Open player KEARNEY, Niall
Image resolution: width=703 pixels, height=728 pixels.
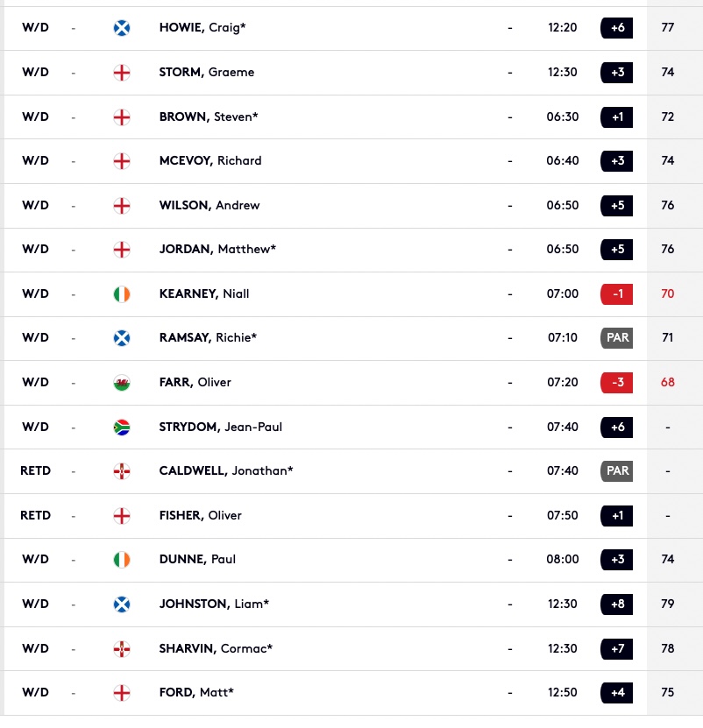tap(204, 293)
